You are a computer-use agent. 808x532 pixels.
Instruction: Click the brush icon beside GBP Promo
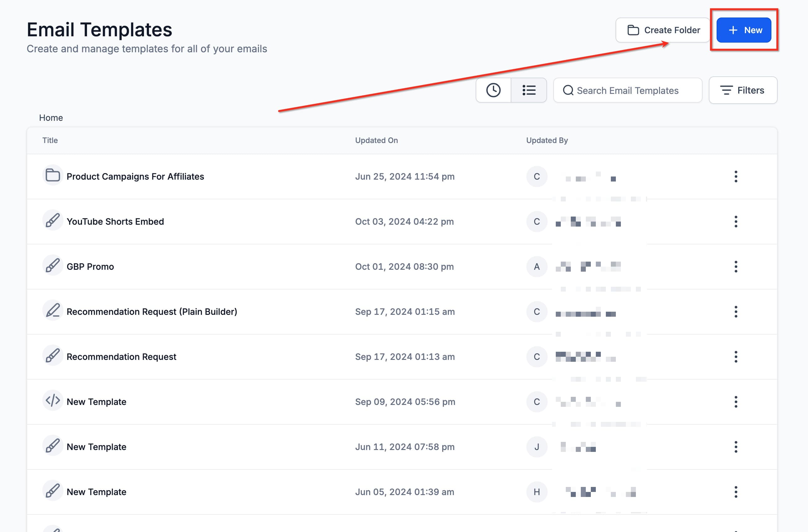tap(53, 267)
